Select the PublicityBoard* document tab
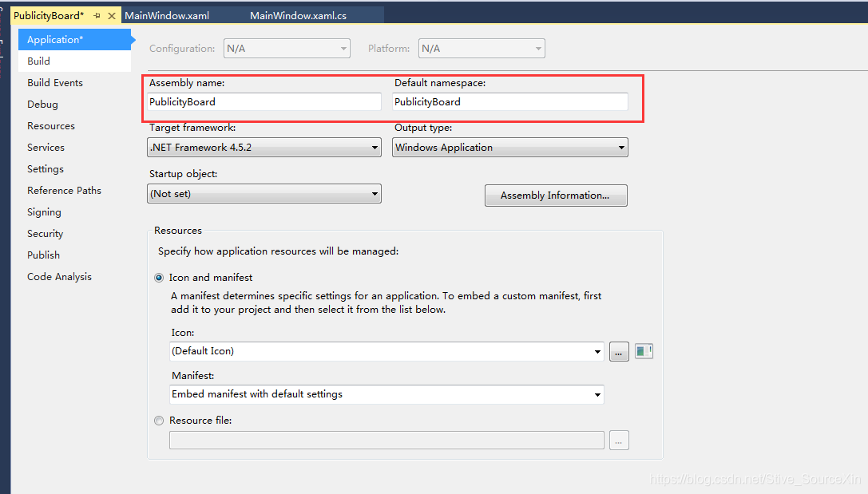The width and height of the screenshot is (868, 494). click(x=49, y=15)
